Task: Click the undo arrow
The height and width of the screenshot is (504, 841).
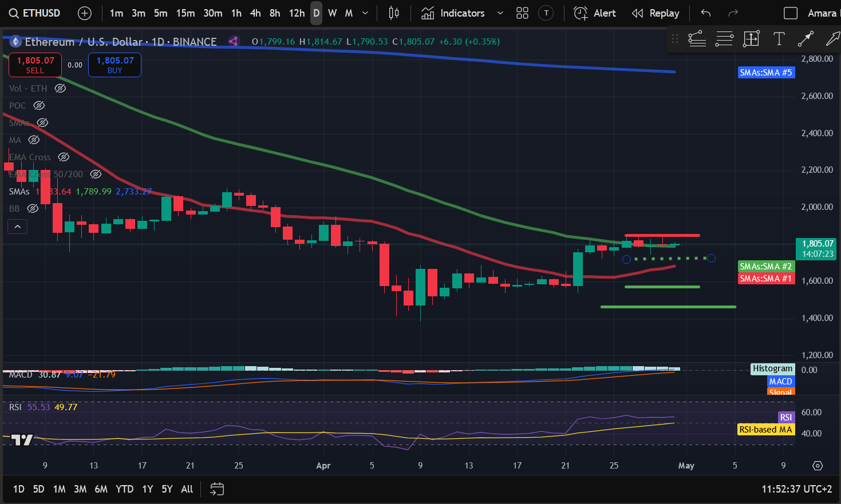Action: click(706, 13)
